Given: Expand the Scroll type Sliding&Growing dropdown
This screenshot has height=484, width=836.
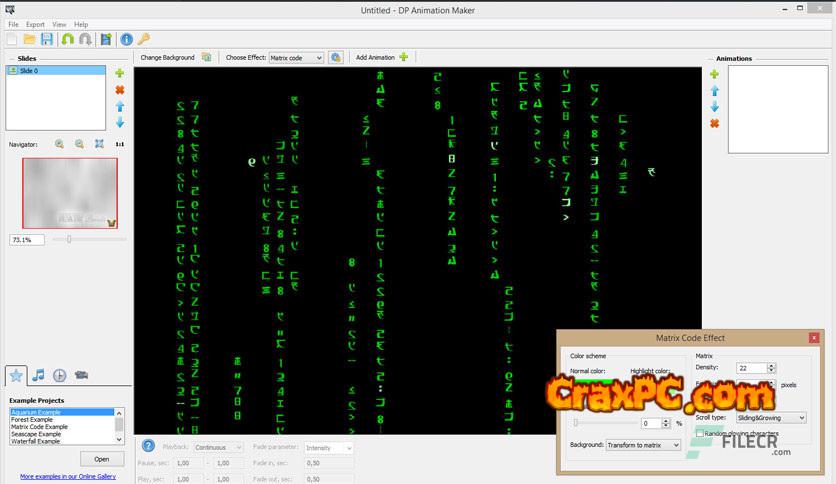Looking at the screenshot, I should (x=801, y=418).
